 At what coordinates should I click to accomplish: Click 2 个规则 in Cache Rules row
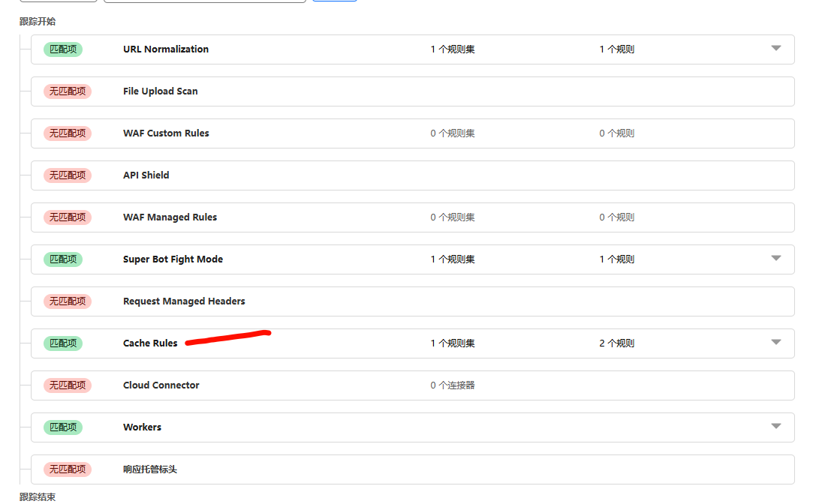617,343
